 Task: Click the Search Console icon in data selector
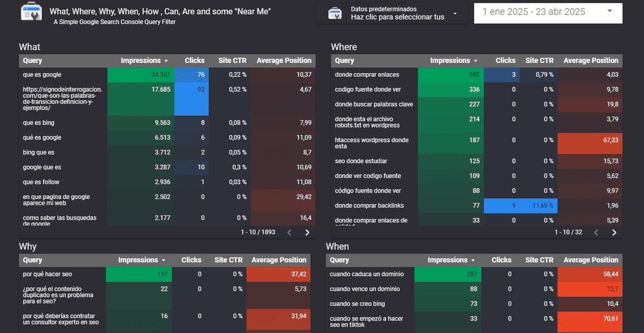[x=335, y=13]
